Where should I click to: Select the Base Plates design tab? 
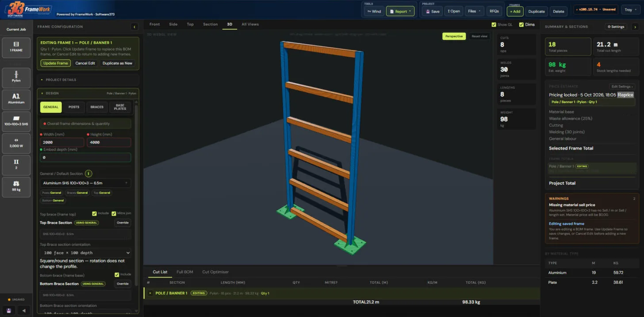[x=120, y=107]
